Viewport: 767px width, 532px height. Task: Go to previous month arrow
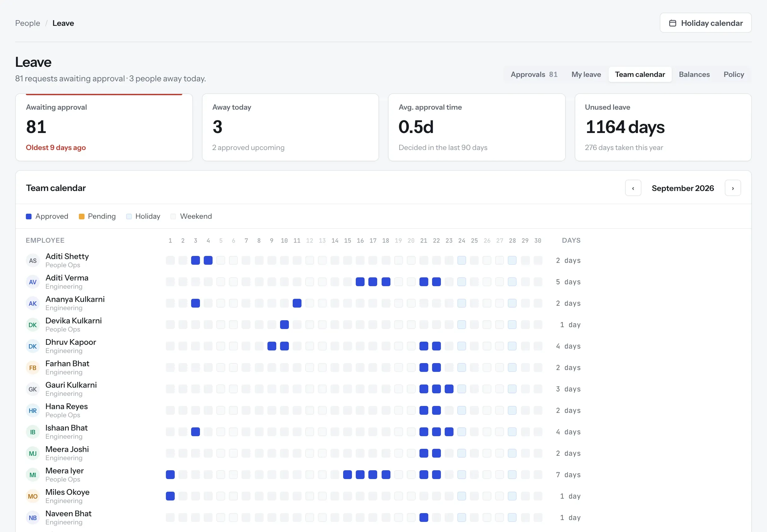pos(633,188)
